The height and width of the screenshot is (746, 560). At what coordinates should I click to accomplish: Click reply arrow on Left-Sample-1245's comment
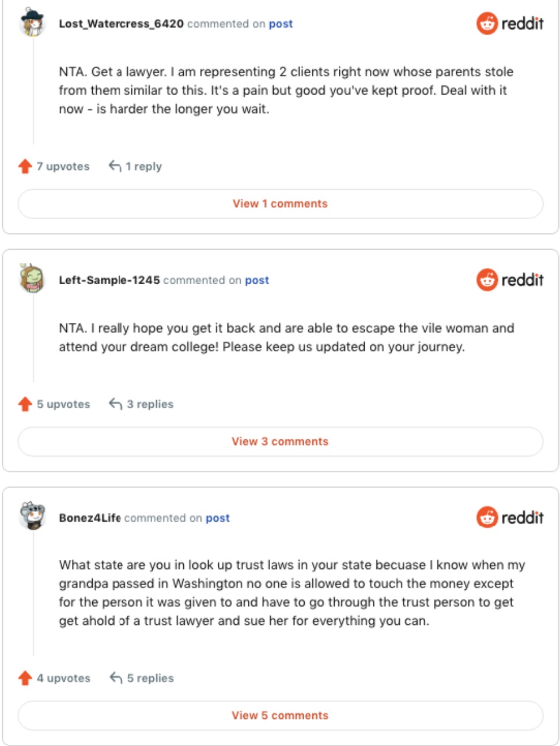click(x=116, y=404)
